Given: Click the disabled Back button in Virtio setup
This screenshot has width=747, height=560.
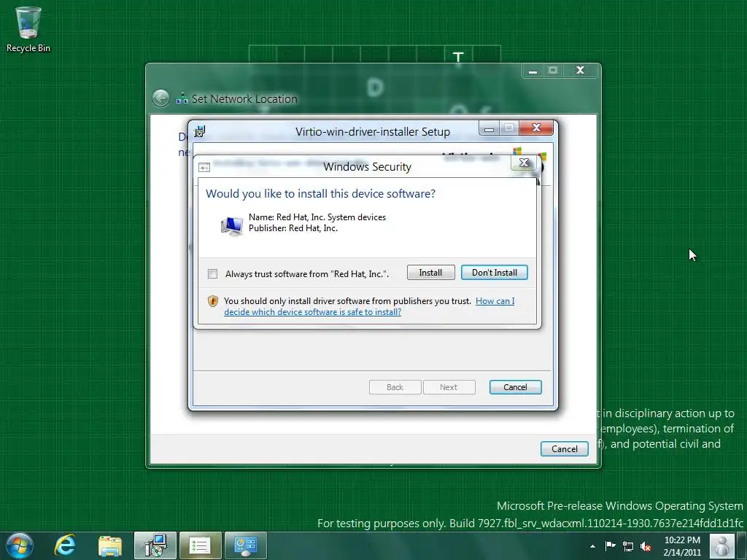Looking at the screenshot, I should pos(395,387).
